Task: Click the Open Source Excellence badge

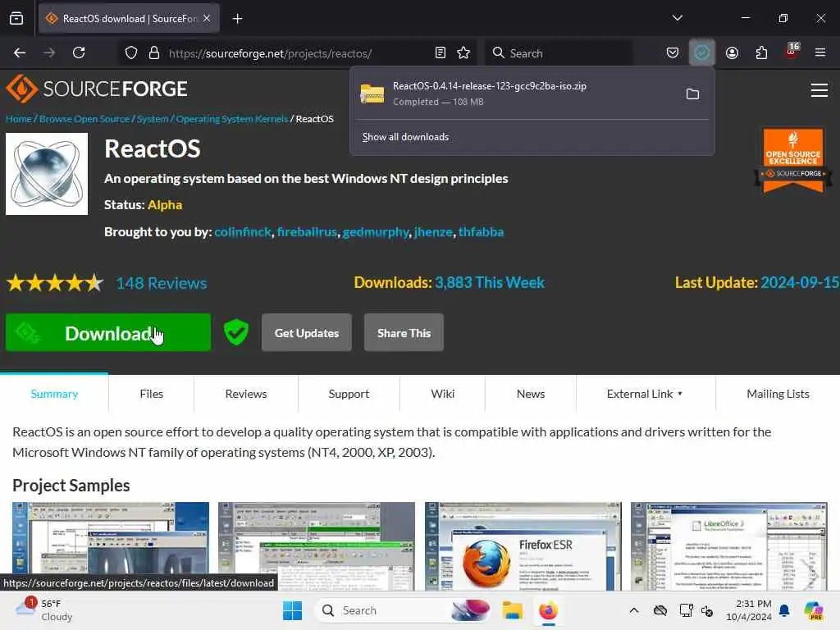Action: pyautogui.click(x=793, y=160)
